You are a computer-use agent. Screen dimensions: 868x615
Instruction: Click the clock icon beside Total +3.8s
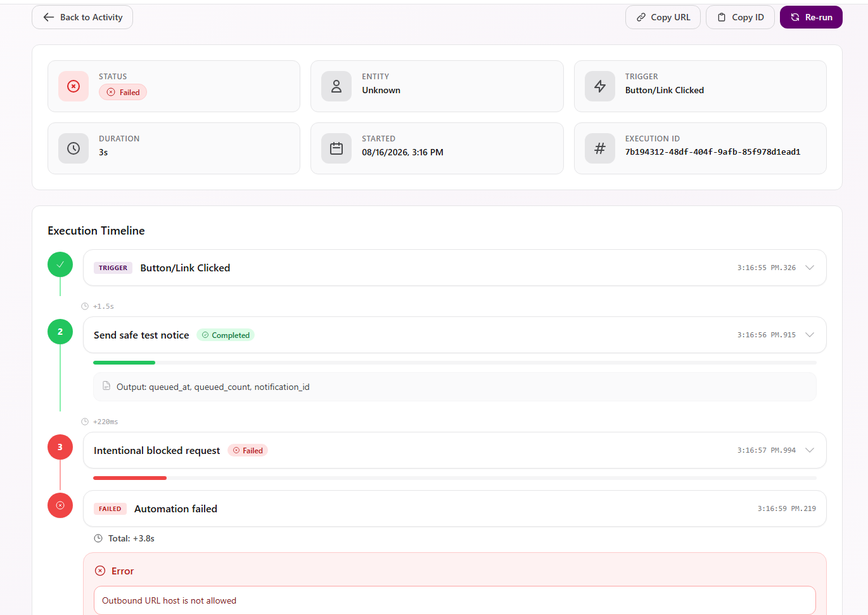click(98, 538)
